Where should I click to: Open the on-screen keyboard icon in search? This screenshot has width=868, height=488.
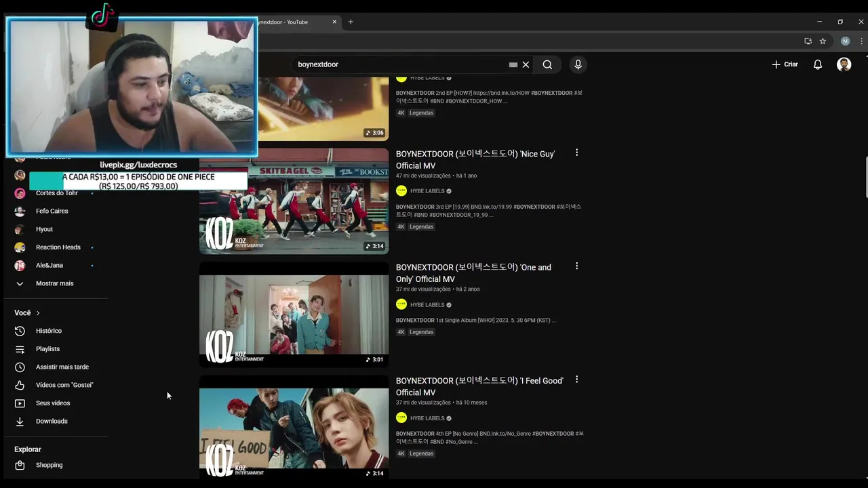point(513,64)
